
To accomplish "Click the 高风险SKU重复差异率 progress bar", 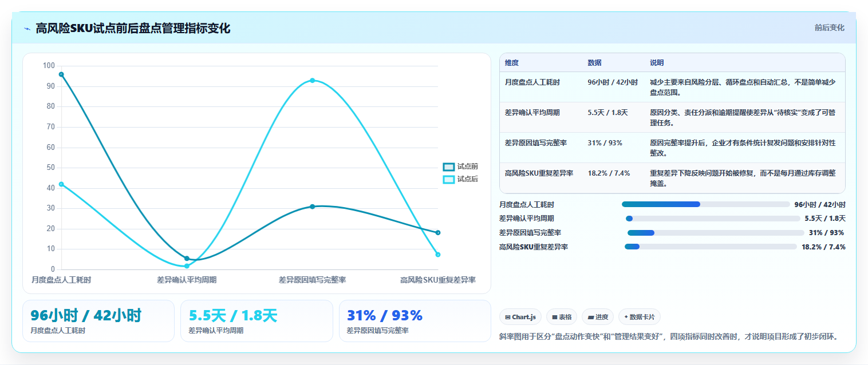I will [x=711, y=247].
